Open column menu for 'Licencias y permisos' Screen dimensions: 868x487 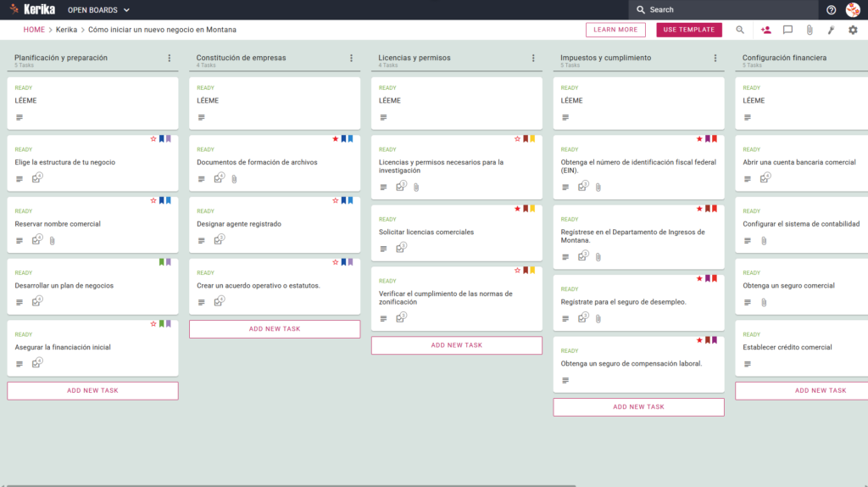(x=533, y=59)
